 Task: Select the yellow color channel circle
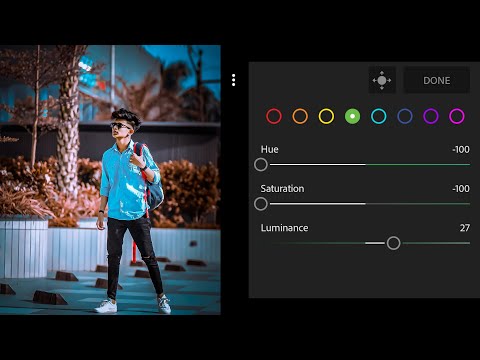(326, 116)
